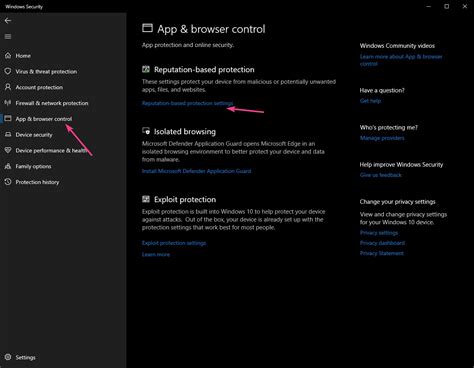
Task: Click the Firewall & network protection antenna icon
Action: pos(8,103)
